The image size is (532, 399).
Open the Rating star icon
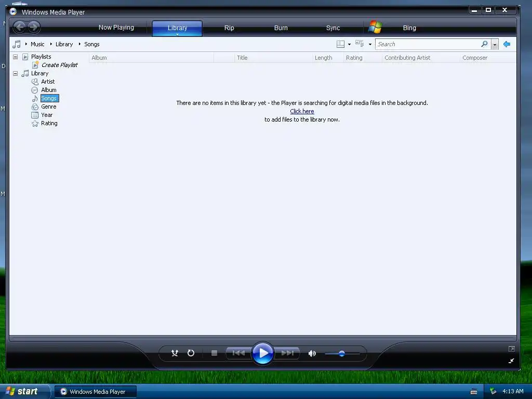pyautogui.click(x=35, y=123)
